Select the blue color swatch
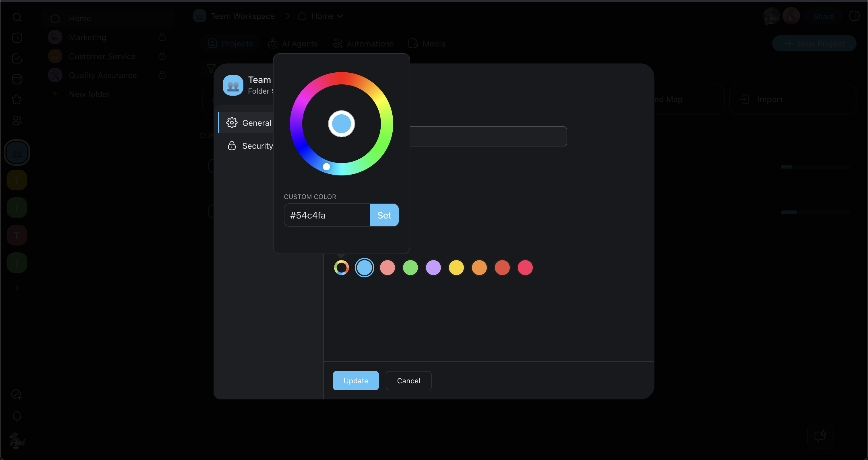868x460 pixels. tap(364, 268)
